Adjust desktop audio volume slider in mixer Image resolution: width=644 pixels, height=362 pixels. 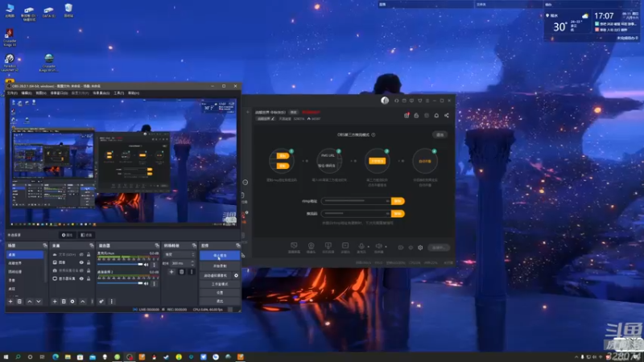click(x=120, y=284)
